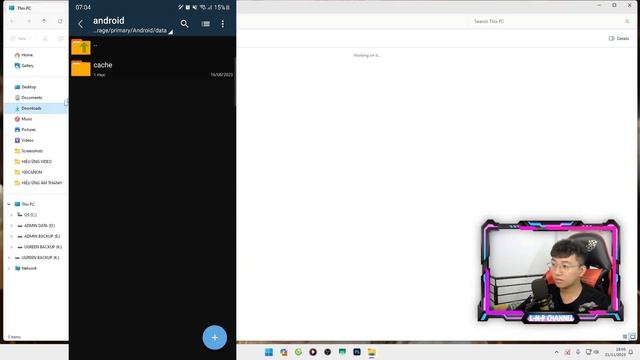Open search in the android file manager
The width and height of the screenshot is (640, 360).
pos(184,24)
